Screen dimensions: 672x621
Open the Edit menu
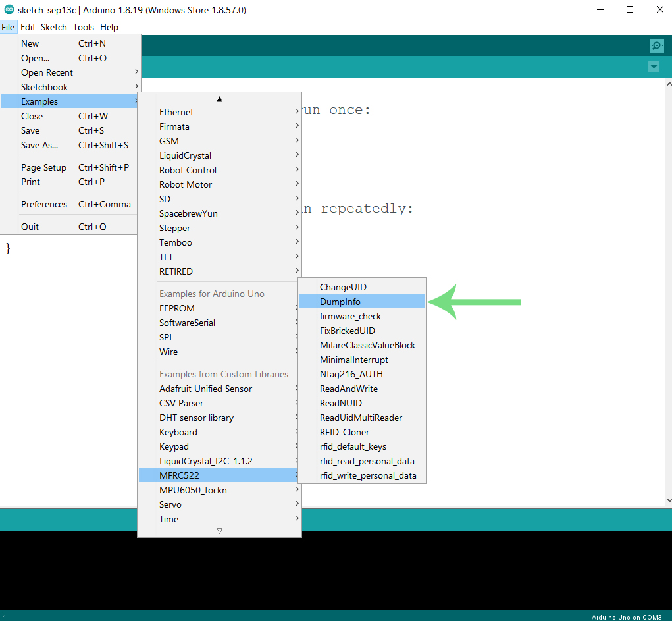28,27
